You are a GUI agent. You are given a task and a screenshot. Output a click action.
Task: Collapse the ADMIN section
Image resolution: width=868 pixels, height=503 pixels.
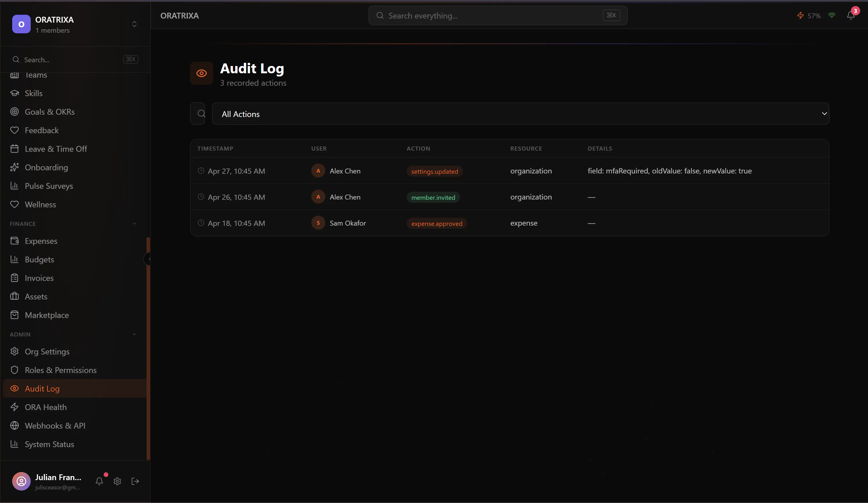(x=134, y=334)
